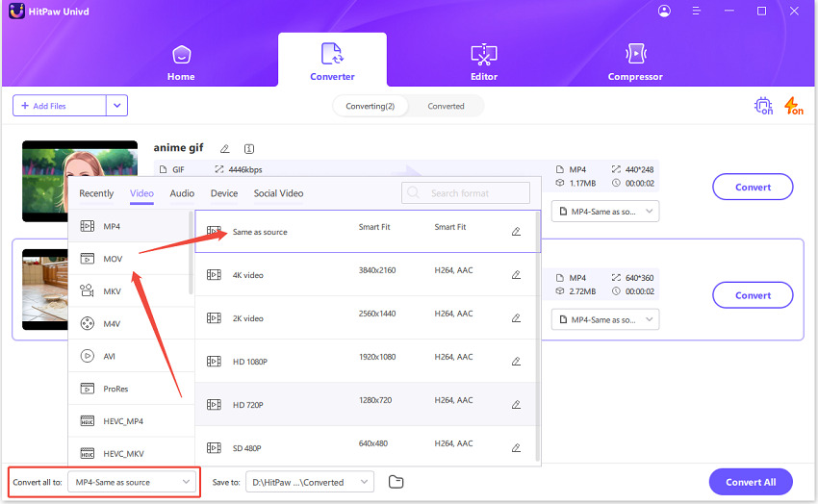Open the hamburger menu in title bar

coord(696,11)
